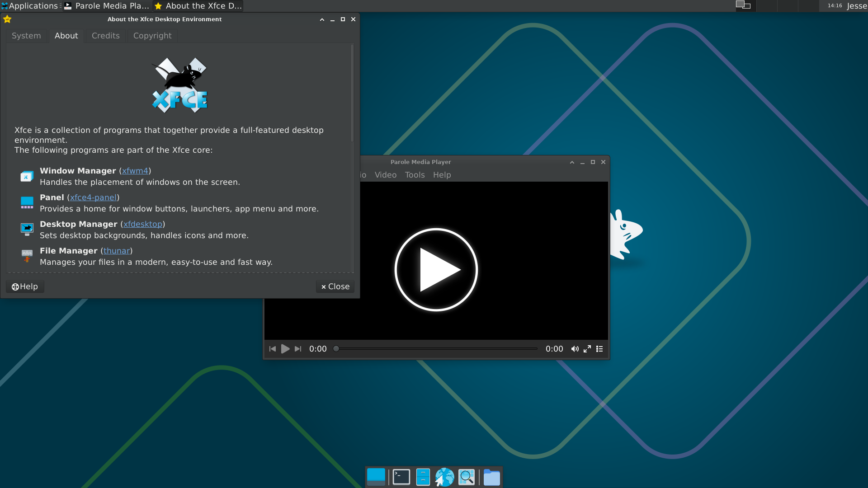The height and width of the screenshot is (488, 868).
Task: Click the Window Manager icon
Action: pyautogui.click(x=27, y=176)
